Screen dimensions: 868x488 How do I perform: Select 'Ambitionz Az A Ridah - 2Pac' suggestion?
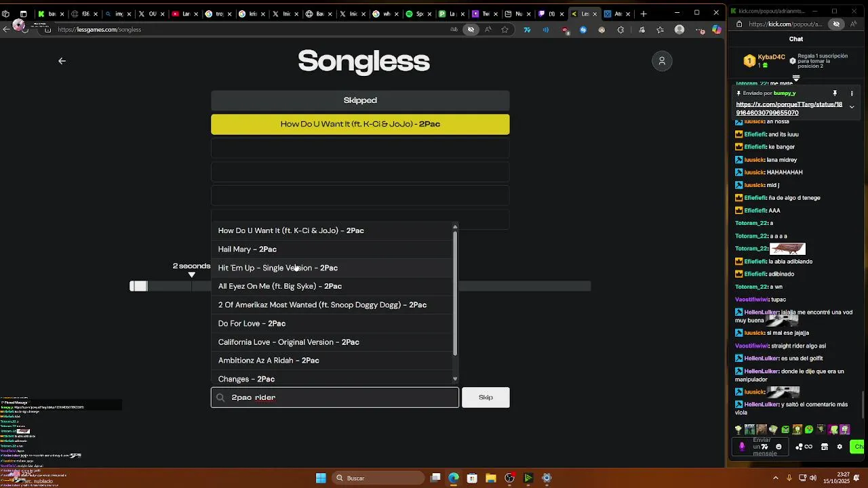click(x=332, y=361)
